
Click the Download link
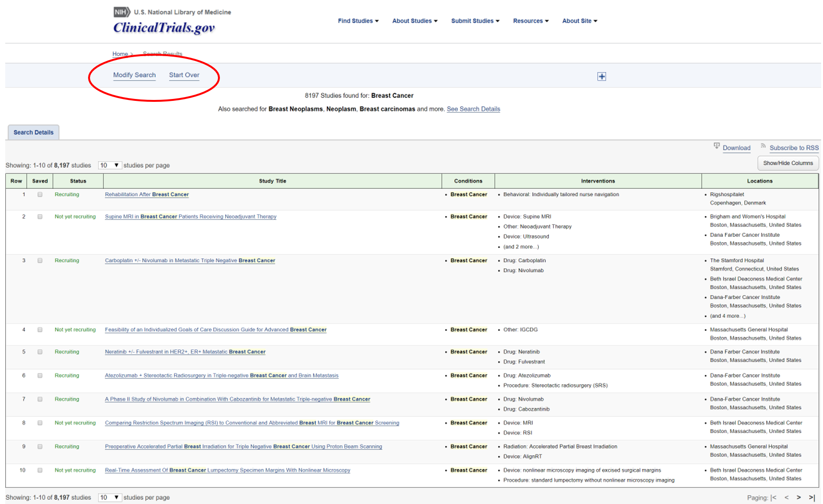click(x=736, y=148)
